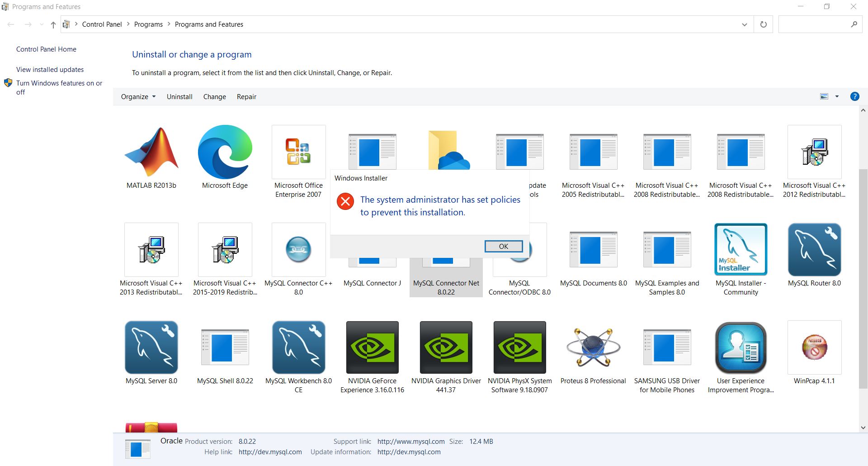Select Proteus 8 Professional icon
868x466 pixels.
(x=593, y=347)
